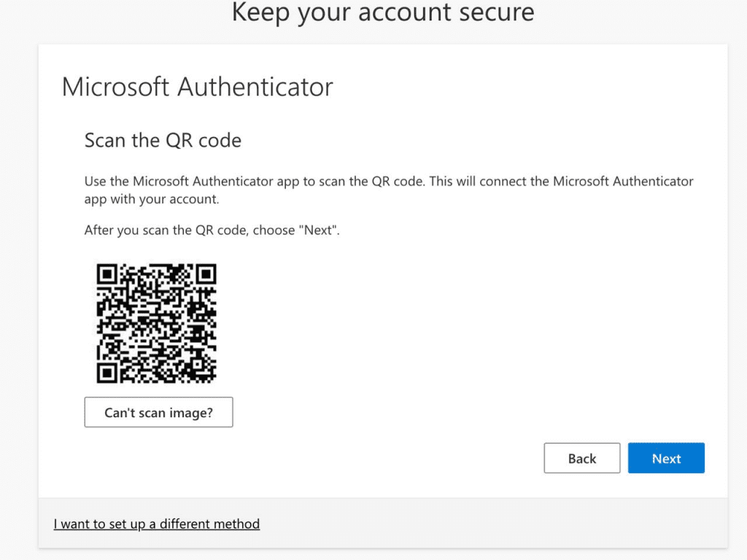Click the QR code's top-right finder square
747x560 pixels.
click(x=206, y=274)
